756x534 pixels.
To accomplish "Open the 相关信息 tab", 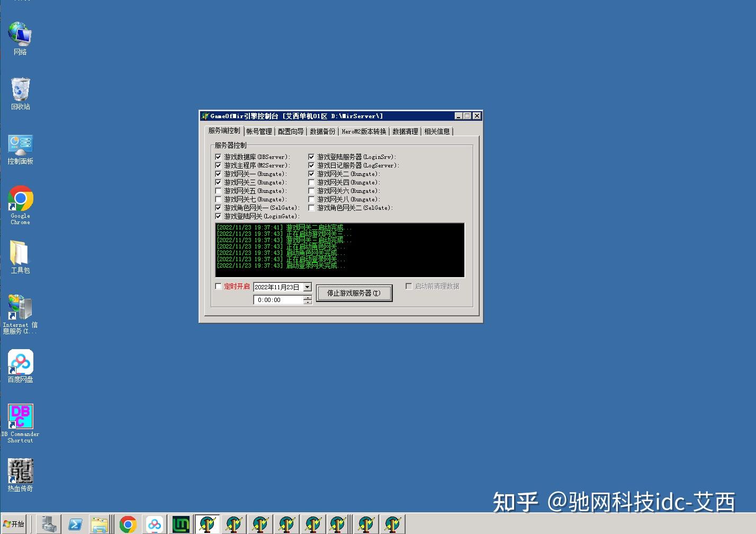I will click(x=437, y=131).
